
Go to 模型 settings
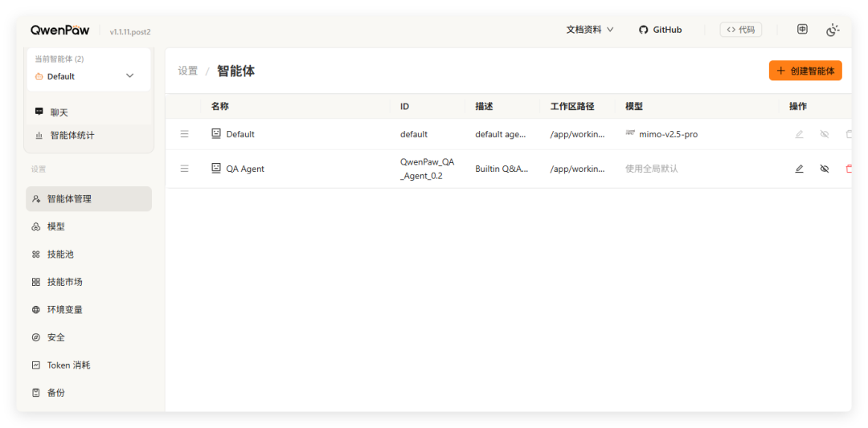(88, 226)
